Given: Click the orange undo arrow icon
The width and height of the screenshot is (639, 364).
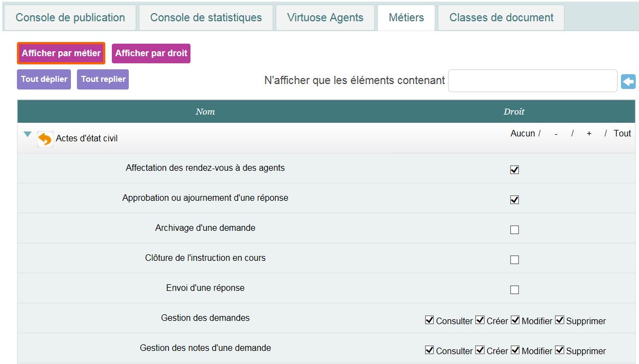Looking at the screenshot, I should tap(45, 139).
